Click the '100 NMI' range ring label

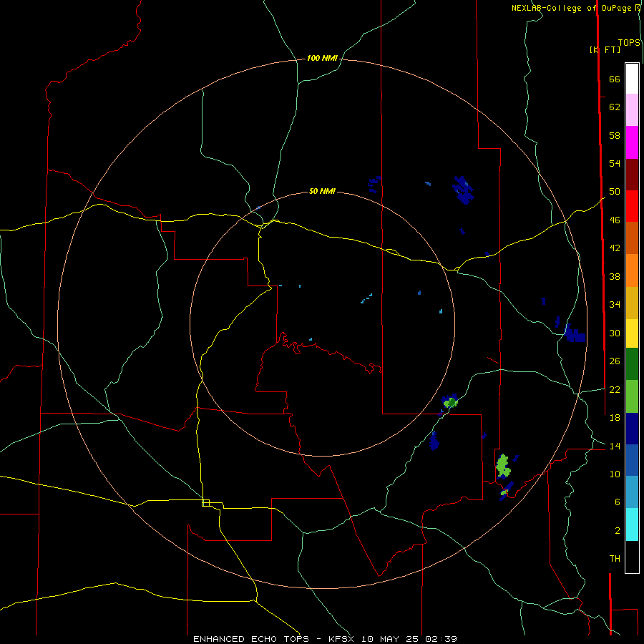coord(322,59)
